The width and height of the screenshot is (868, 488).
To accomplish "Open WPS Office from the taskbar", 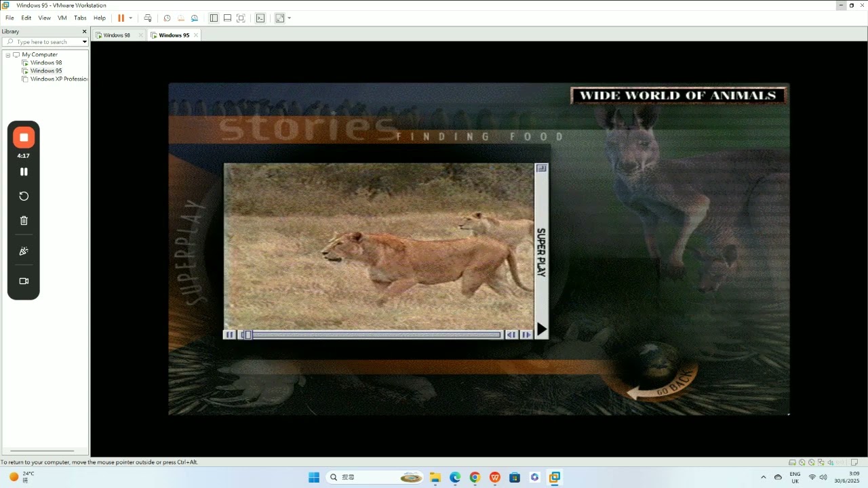I will click(x=495, y=477).
